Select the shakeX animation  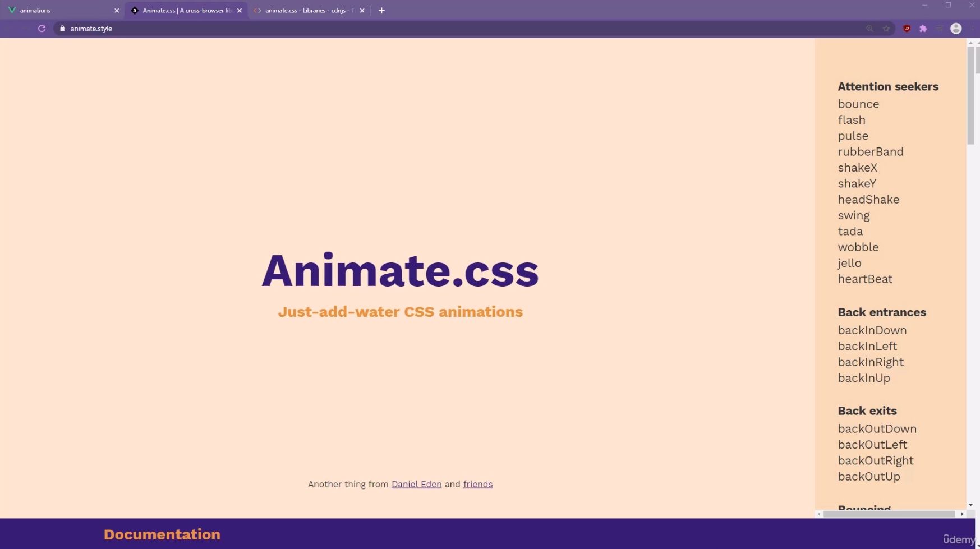[x=857, y=168]
